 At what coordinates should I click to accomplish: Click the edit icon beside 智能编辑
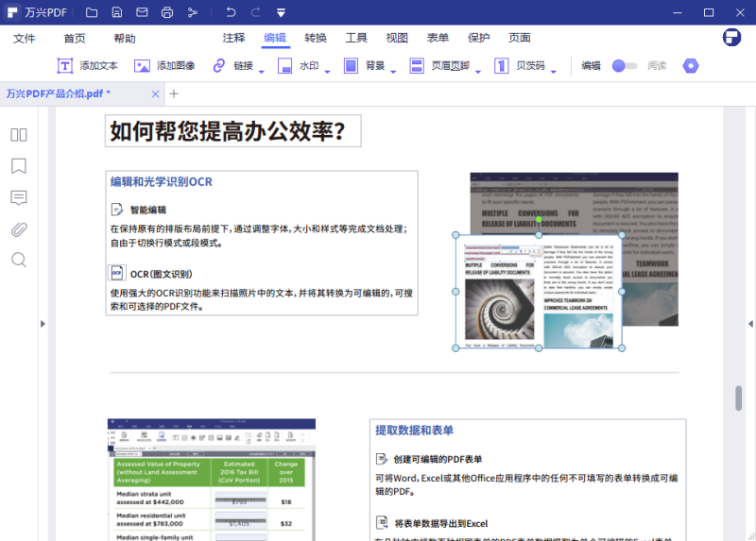click(117, 210)
